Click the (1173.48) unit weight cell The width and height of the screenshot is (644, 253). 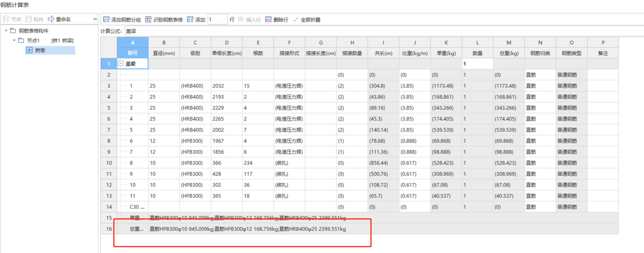coord(446,86)
